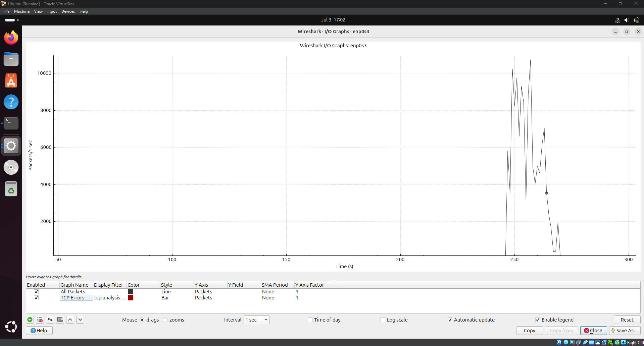This screenshot has width=644, height=346.
Task: Click the SMA Period column header
Action: 278,285
